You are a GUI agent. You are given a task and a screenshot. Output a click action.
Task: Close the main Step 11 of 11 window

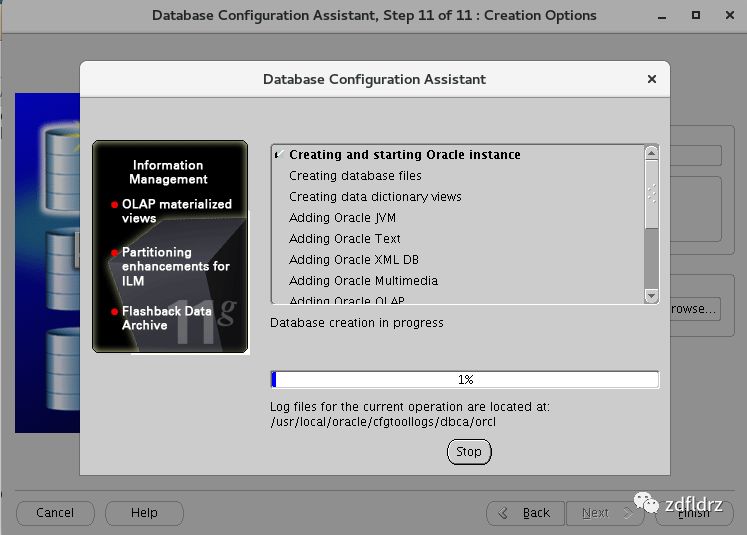[x=729, y=15]
